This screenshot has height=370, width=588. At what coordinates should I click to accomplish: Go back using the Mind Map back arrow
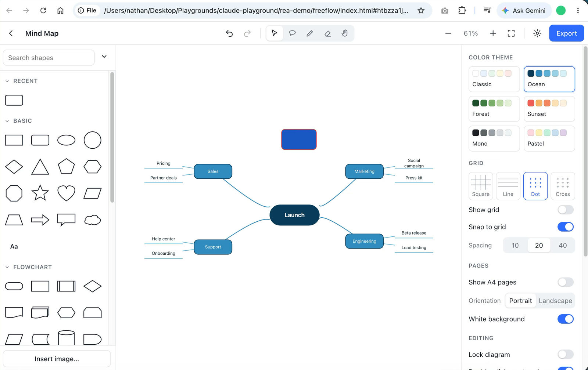click(x=11, y=33)
